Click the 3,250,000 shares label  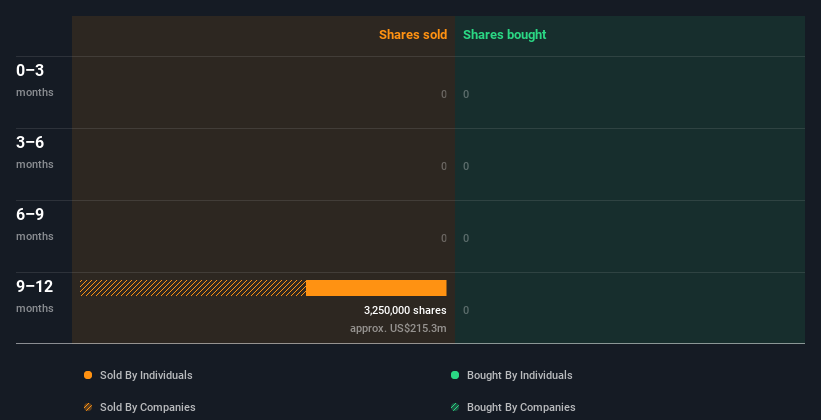405,310
